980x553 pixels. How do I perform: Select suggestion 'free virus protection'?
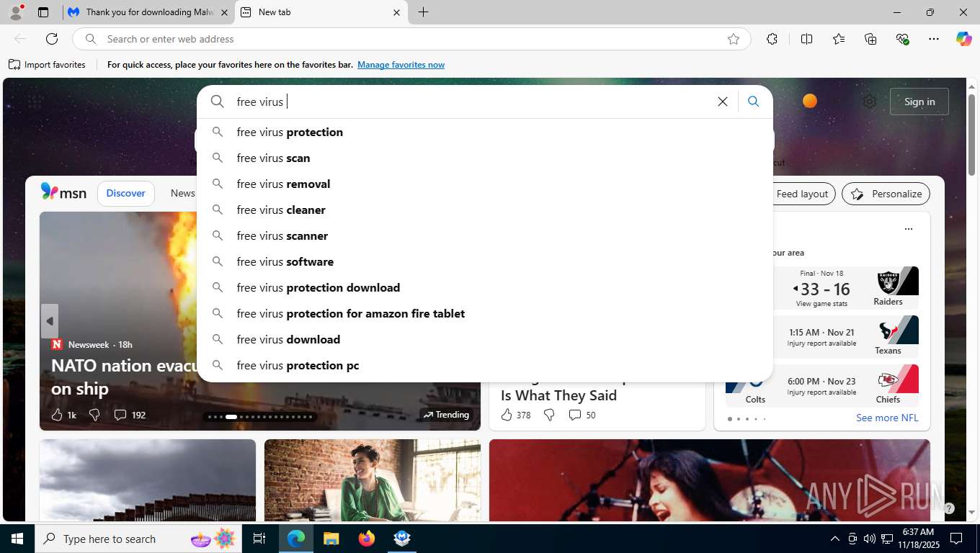click(x=485, y=132)
